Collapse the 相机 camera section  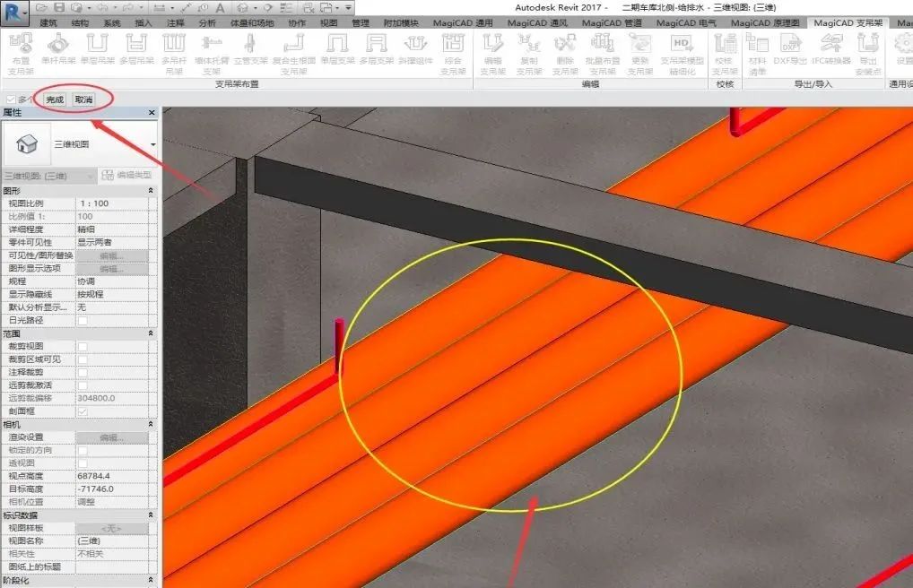(x=150, y=425)
